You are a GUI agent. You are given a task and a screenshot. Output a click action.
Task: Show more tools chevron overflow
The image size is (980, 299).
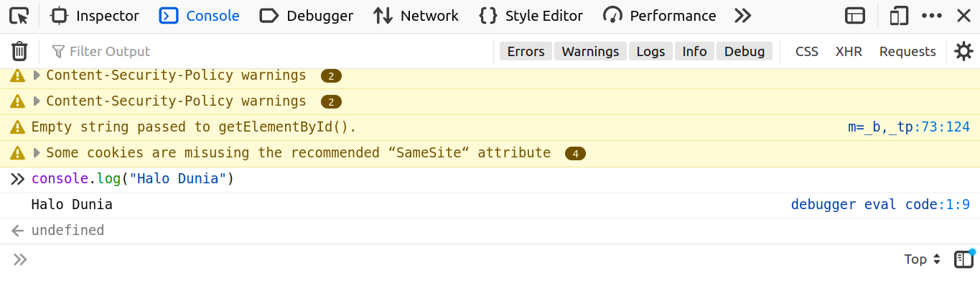coord(743,16)
